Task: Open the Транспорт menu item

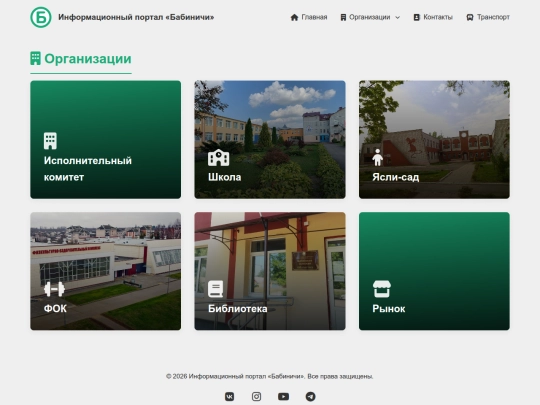Action: point(493,17)
